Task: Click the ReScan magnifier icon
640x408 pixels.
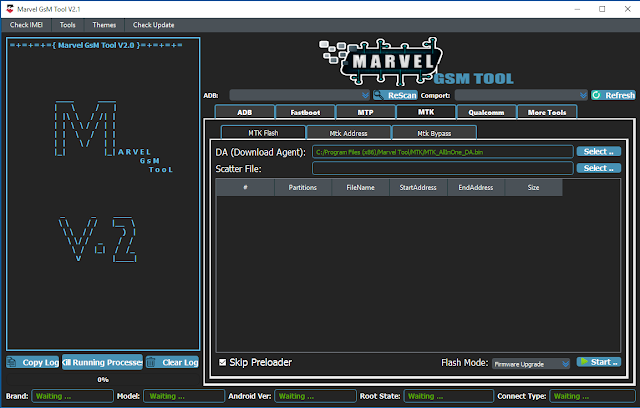Action: (379, 95)
